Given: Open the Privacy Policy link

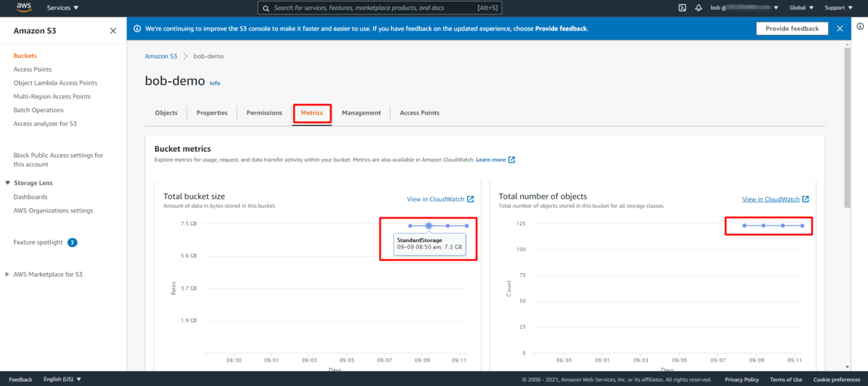Looking at the screenshot, I should (x=741, y=379).
